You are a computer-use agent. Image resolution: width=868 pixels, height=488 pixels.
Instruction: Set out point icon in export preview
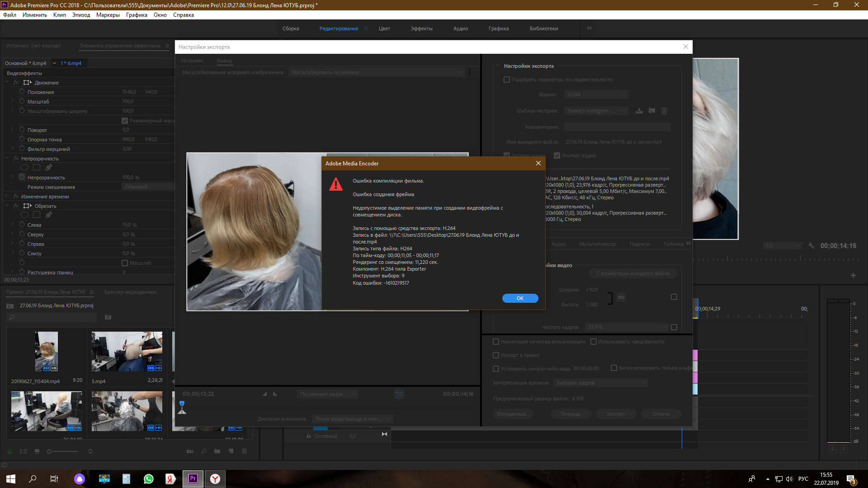(275, 394)
